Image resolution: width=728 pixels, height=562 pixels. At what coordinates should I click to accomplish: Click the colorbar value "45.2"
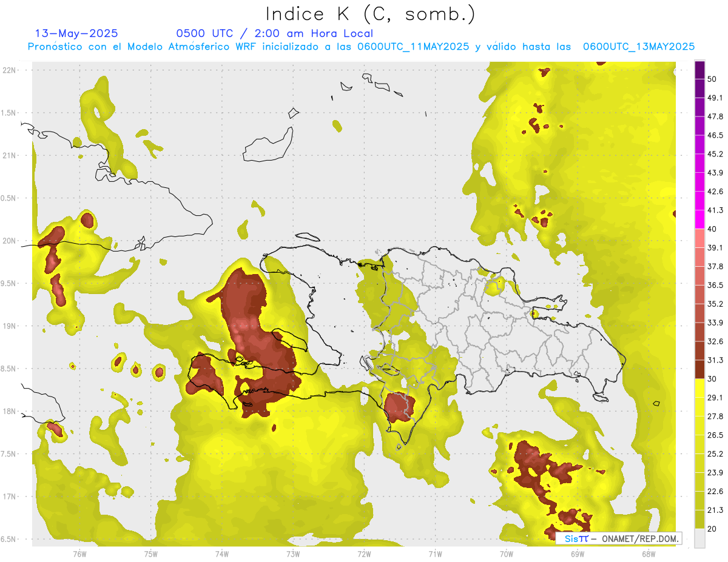coord(716,154)
